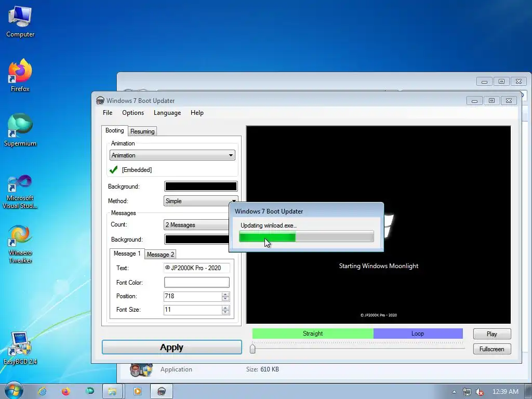This screenshot has height=399, width=532.
Task: Launch Supermium from the taskbar
Action: coord(90,391)
